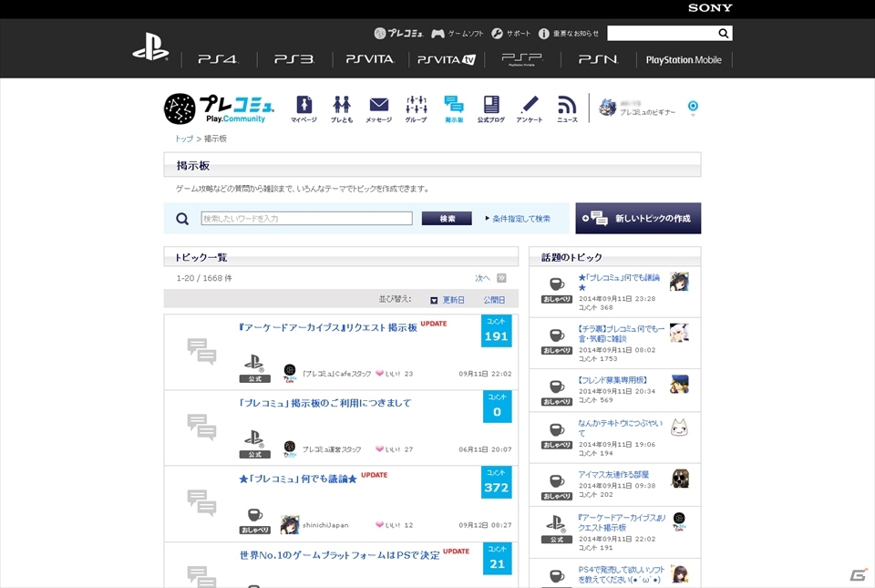
Task: Click the PlayStation logo icon
Action: coord(150,46)
